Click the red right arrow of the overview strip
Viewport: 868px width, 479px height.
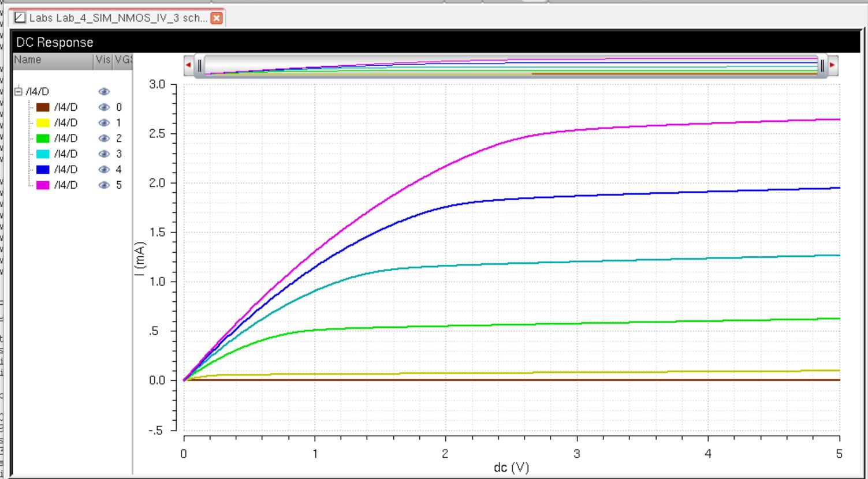[832, 65]
